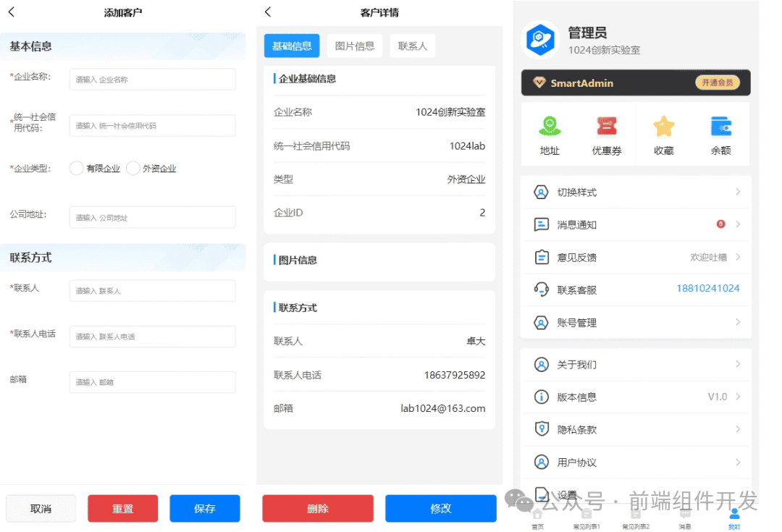Choose the 外资企业 radio option
Image resolution: width=782 pixels, height=532 pixels.
pyautogui.click(x=133, y=168)
